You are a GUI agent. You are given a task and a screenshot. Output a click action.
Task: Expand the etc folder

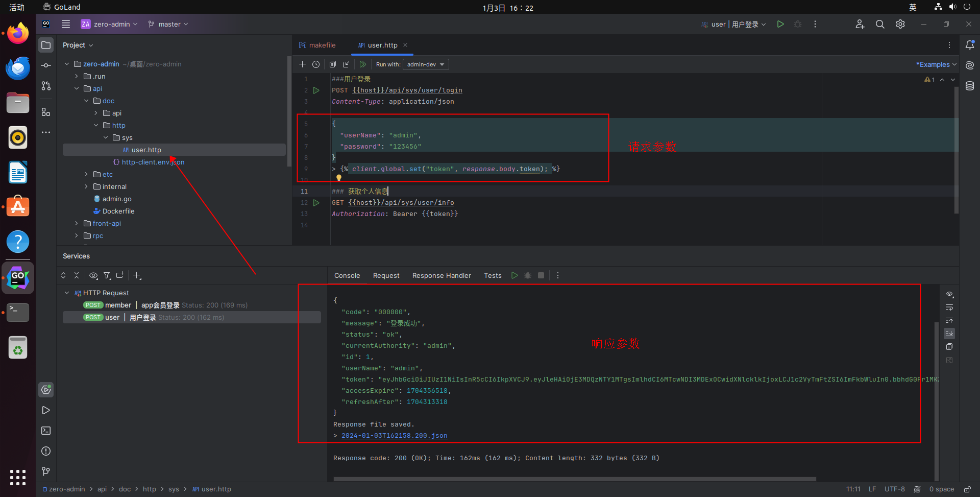point(86,174)
